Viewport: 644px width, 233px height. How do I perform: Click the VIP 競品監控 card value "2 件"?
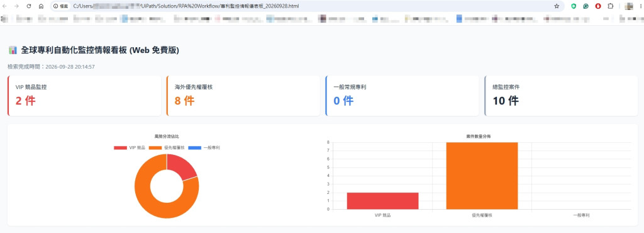click(x=25, y=101)
